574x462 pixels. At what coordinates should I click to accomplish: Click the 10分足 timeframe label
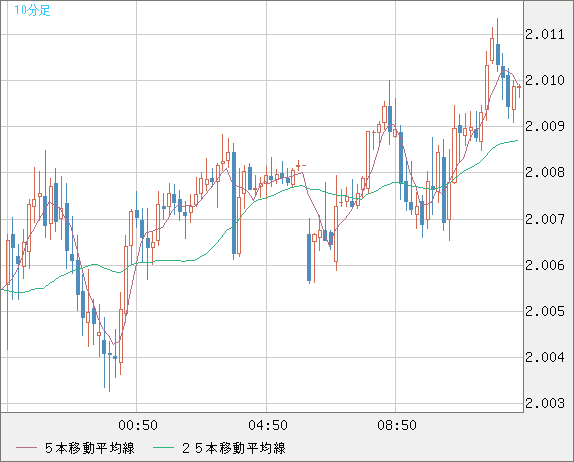(x=32, y=10)
